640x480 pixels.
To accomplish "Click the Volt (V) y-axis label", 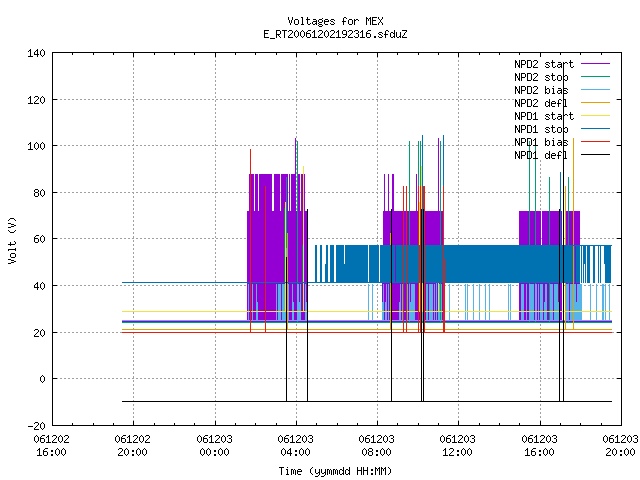I will (12, 241).
